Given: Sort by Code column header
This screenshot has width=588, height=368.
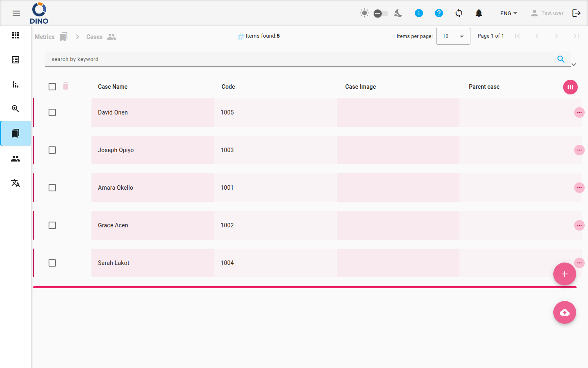Looking at the screenshot, I should (228, 87).
